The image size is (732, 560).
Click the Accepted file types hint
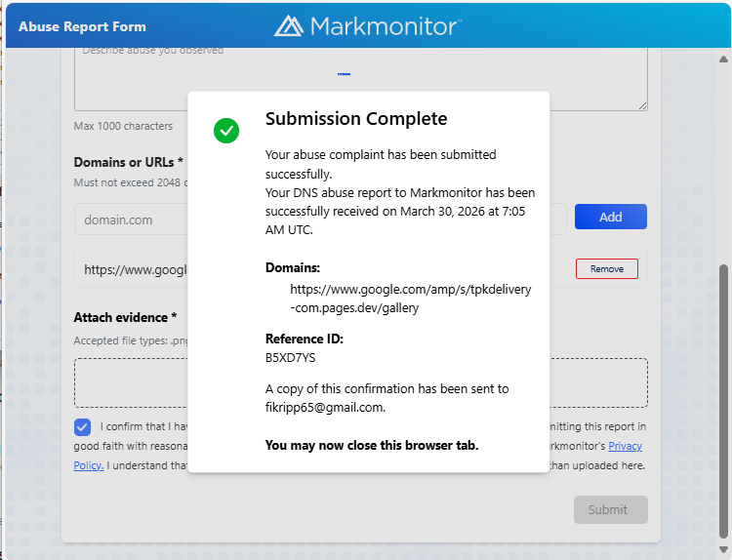[131, 340]
